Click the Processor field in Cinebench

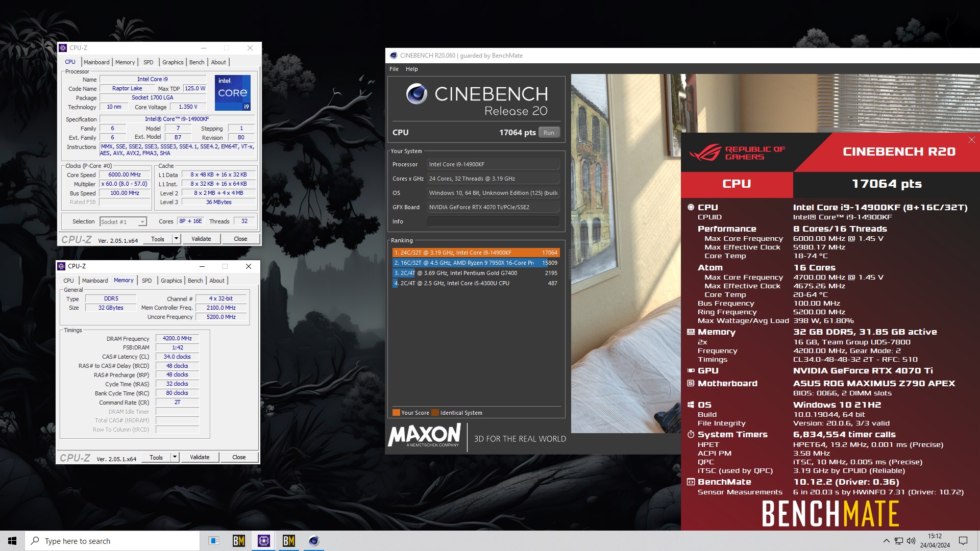point(493,164)
